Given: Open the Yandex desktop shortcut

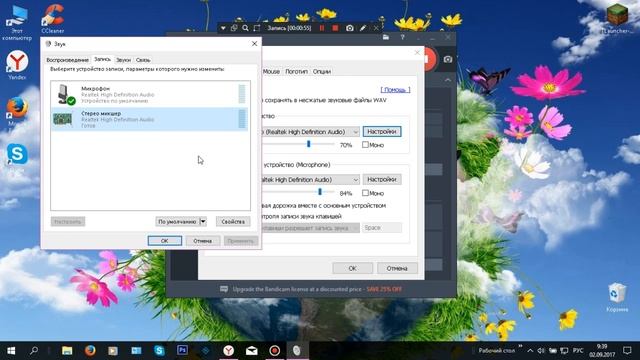Looking at the screenshot, I should (x=17, y=64).
